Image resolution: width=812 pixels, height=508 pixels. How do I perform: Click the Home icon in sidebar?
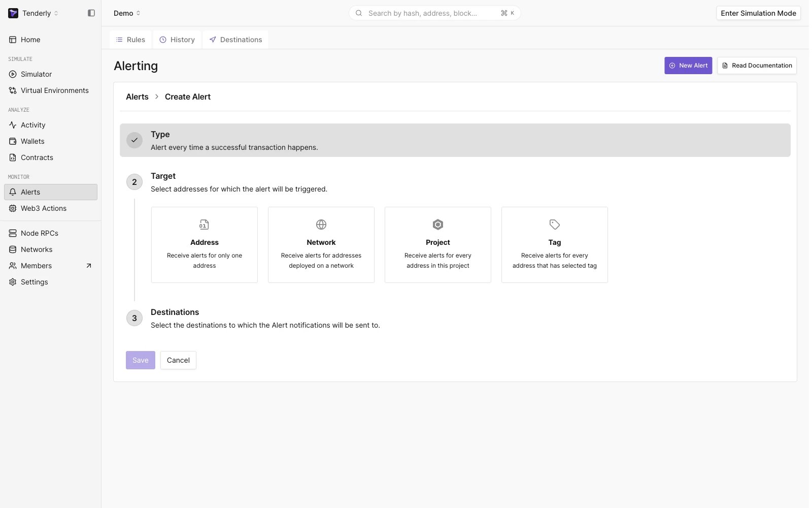[x=13, y=40]
